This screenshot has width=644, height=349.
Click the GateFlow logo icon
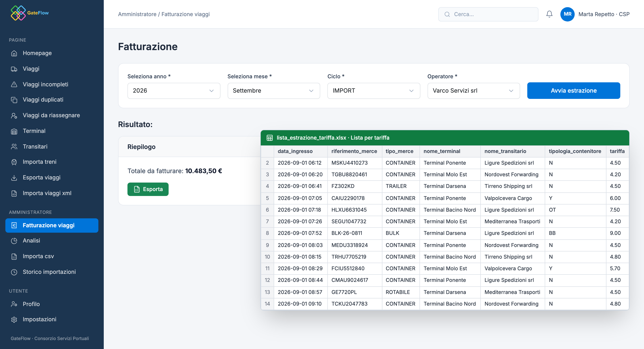(x=18, y=13)
